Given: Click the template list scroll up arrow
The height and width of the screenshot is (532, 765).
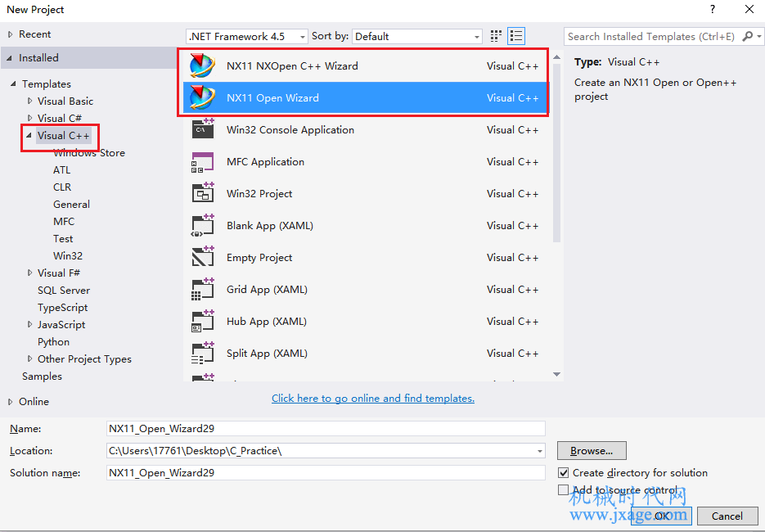Looking at the screenshot, I should point(556,57).
